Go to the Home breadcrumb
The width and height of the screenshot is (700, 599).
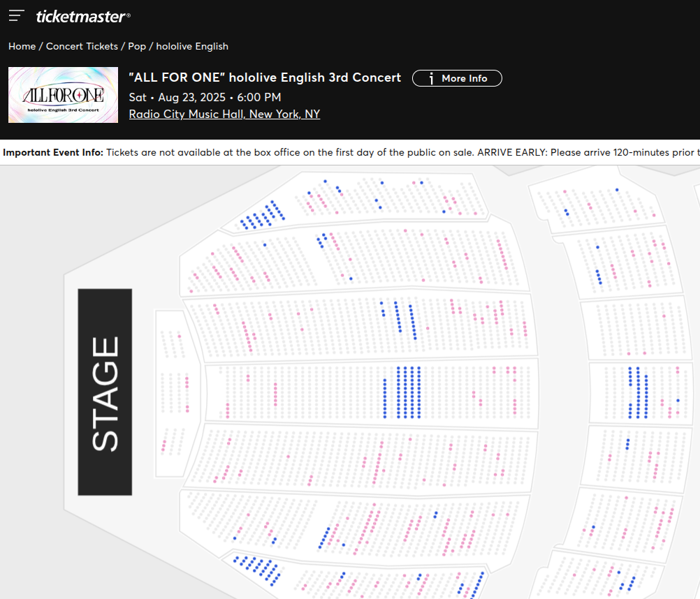[x=22, y=46]
